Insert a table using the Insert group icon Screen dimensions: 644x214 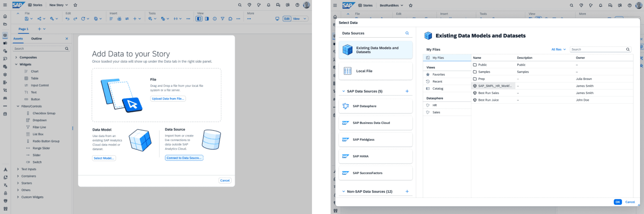(119, 19)
